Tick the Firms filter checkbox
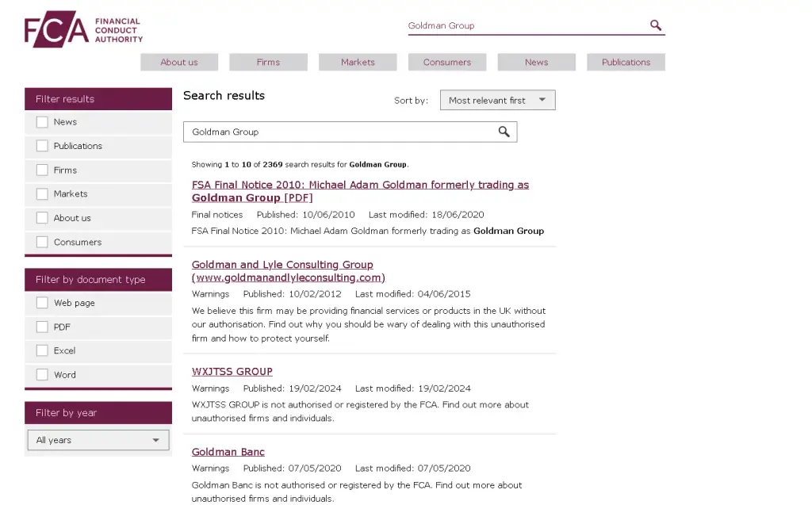This screenshot has width=812, height=505. (x=42, y=170)
